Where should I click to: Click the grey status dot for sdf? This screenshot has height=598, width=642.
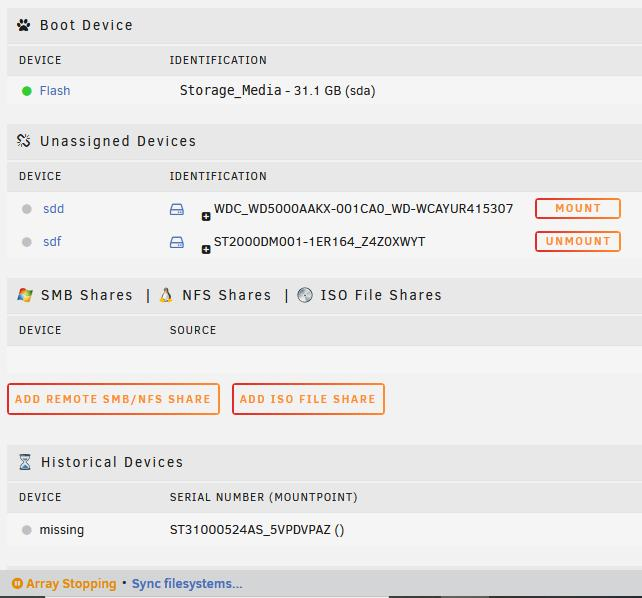tap(27, 242)
